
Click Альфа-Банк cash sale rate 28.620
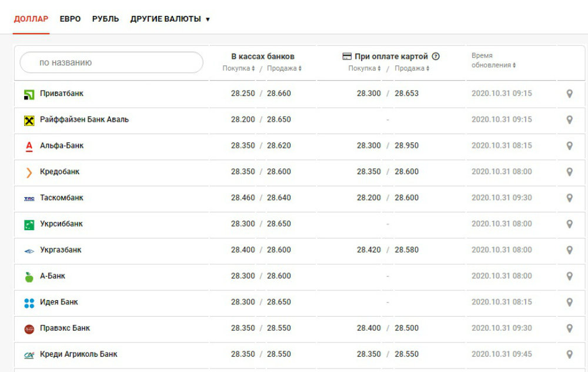point(279,145)
